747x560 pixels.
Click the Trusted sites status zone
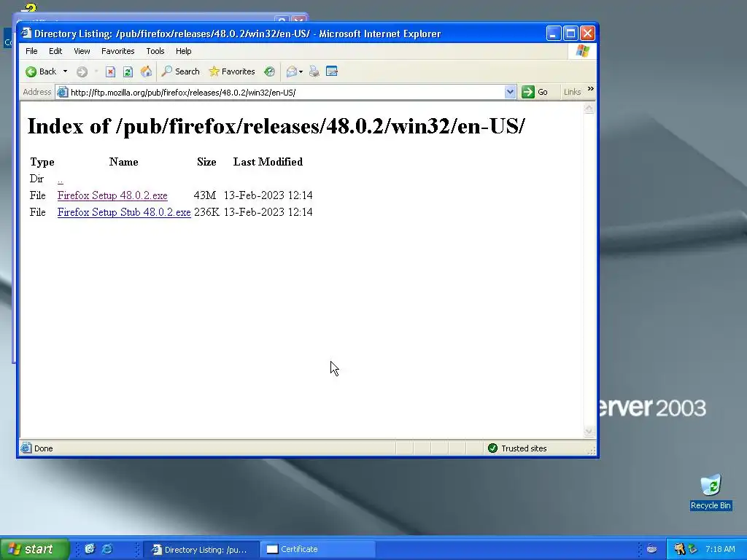pyautogui.click(x=517, y=448)
